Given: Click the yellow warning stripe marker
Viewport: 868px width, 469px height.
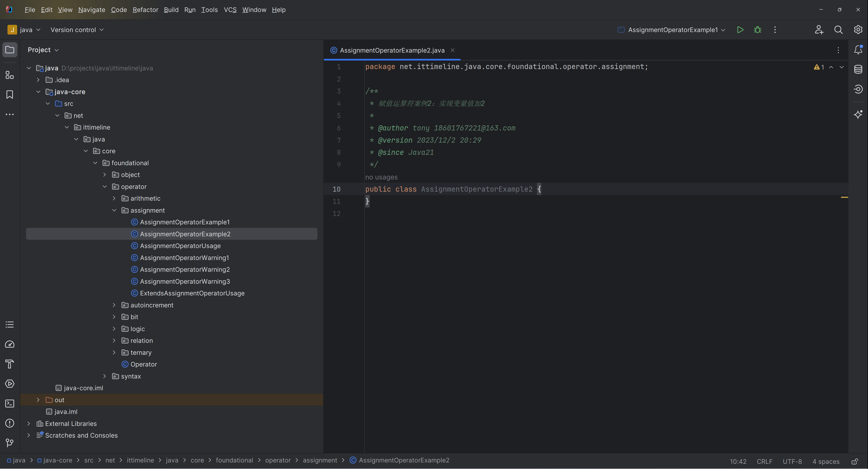Looking at the screenshot, I should tap(845, 197).
